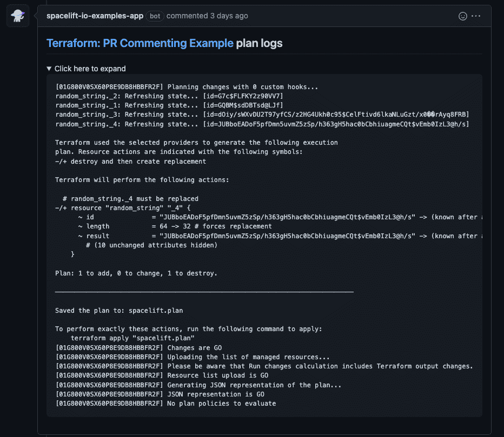The width and height of the screenshot is (504, 437).
Task: Click 'To perform exactly these actions' instruction line
Action: click(x=189, y=329)
